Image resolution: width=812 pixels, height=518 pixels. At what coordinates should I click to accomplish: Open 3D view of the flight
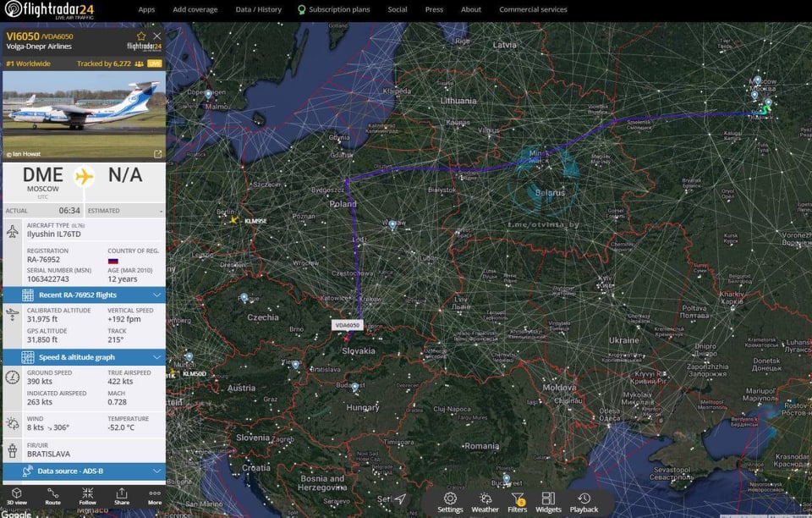point(17,496)
